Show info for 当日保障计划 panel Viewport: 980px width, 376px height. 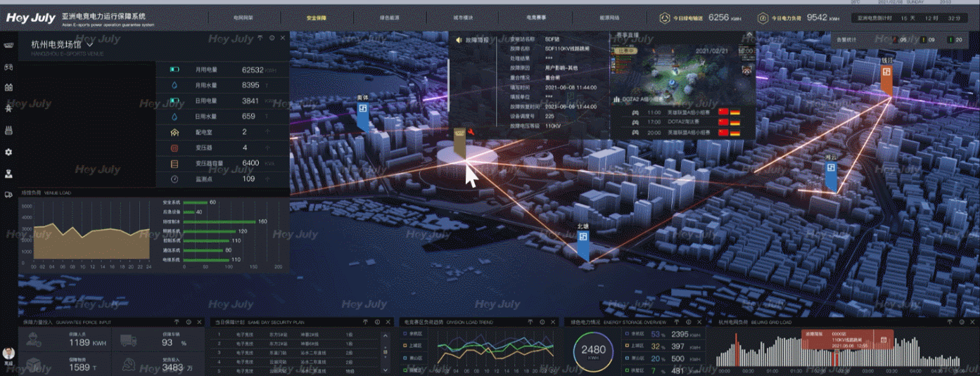pyautogui.click(x=376, y=322)
